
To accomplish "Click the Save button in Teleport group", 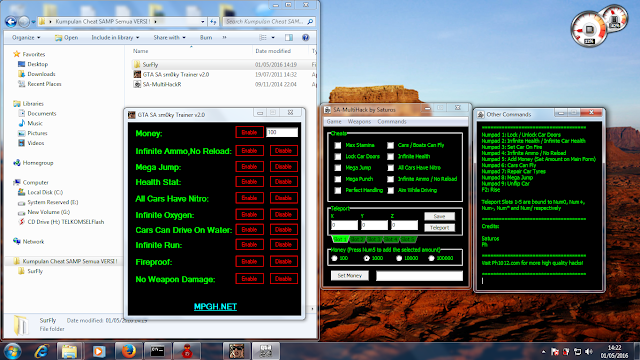I will coord(440,216).
